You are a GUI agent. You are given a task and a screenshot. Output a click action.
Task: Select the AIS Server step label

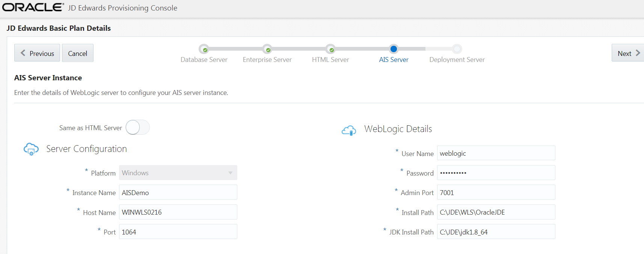pos(394,60)
